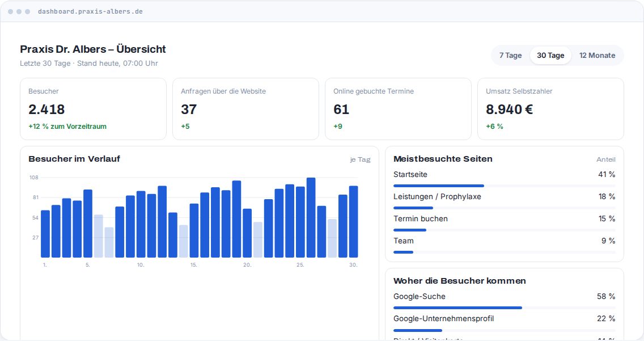This screenshot has height=341, width=644.
Task: Switch to the 7 Tage range
Action: [x=510, y=56]
